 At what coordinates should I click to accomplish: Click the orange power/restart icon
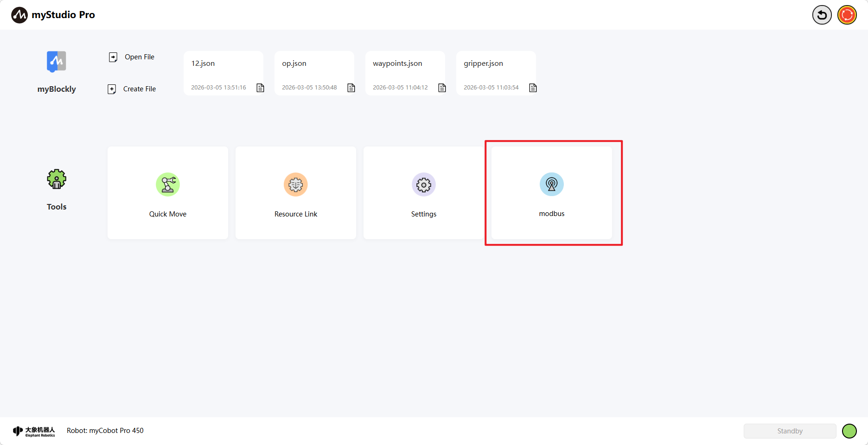point(847,15)
